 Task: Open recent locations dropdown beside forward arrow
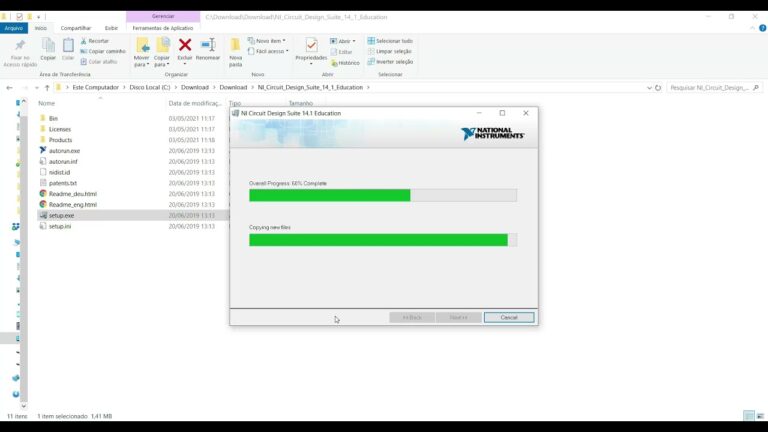pos(37,88)
